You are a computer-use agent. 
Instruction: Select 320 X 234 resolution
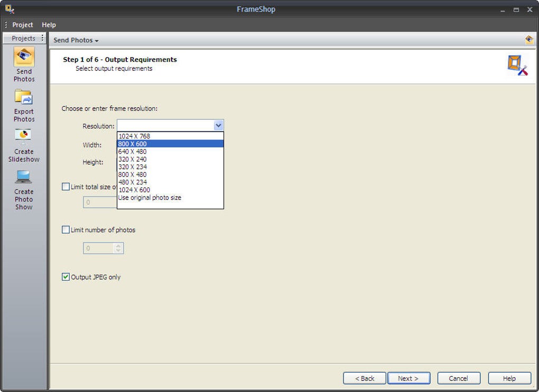coord(170,166)
